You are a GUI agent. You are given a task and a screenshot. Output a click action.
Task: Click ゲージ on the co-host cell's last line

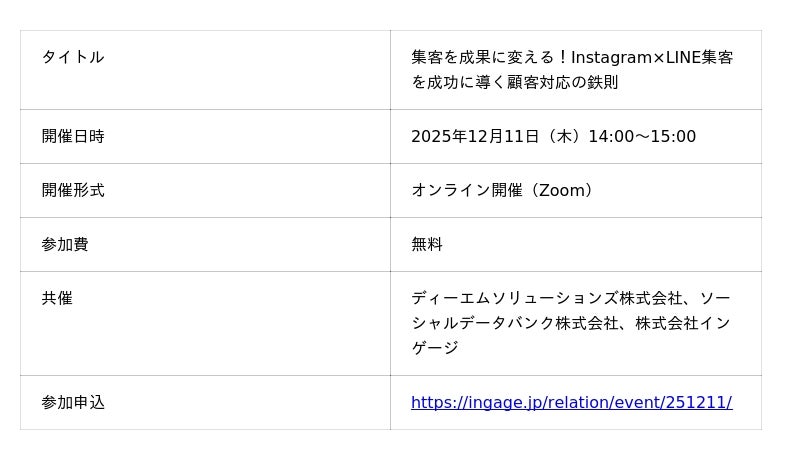click(435, 348)
